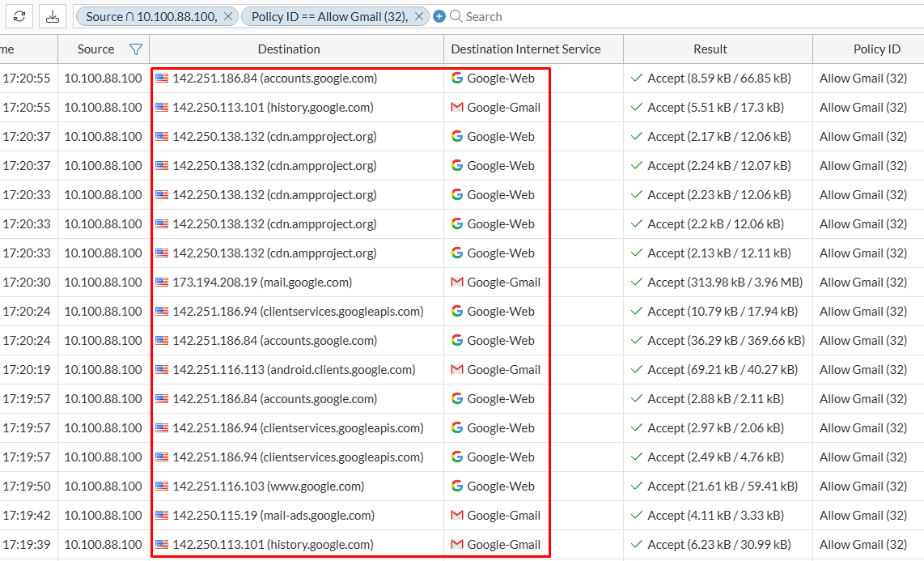Click the Google-Gmail icon for mail-ads.google.com
The height and width of the screenshot is (561, 924).
click(x=456, y=515)
